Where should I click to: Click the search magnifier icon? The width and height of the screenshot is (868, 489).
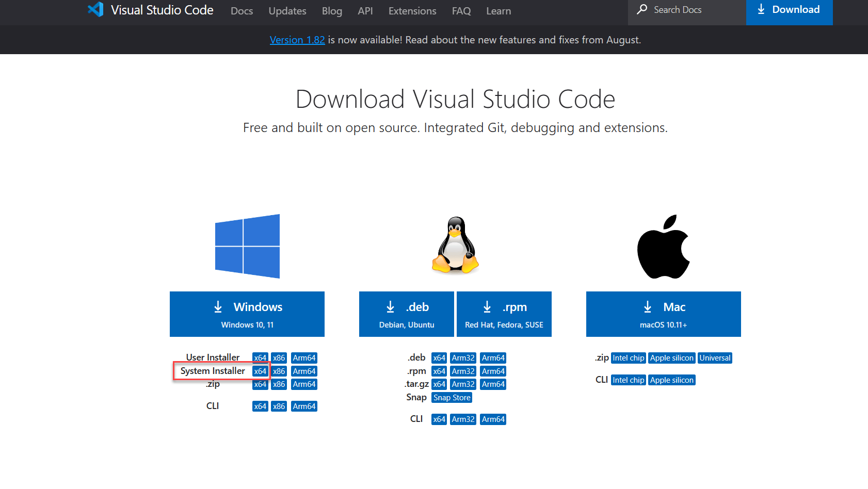(642, 9)
